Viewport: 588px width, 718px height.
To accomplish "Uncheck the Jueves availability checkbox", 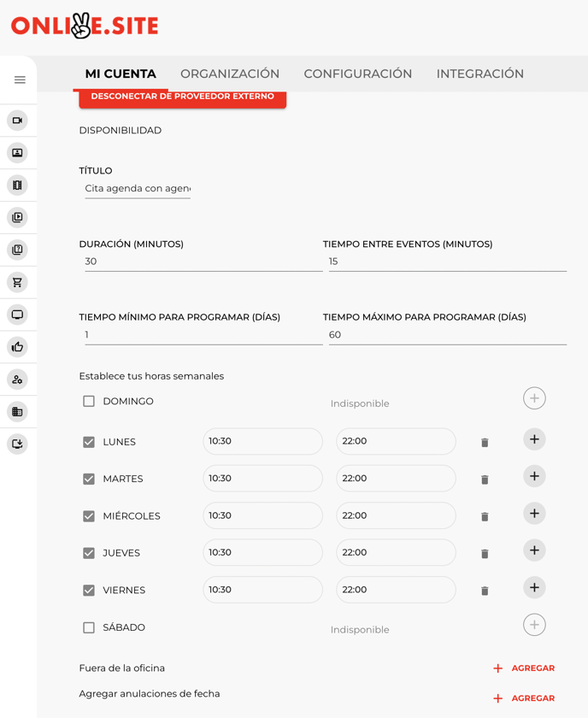I will pyautogui.click(x=89, y=553).
